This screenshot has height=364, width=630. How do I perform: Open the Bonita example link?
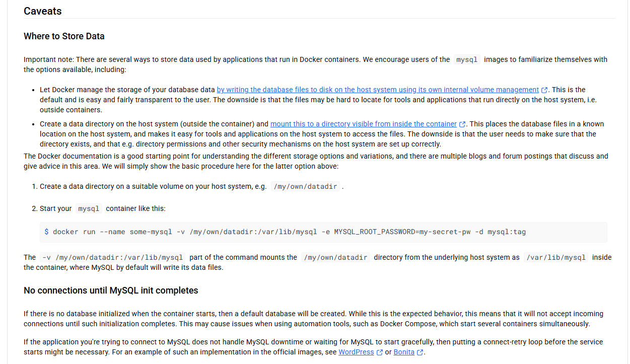[404, 352]
